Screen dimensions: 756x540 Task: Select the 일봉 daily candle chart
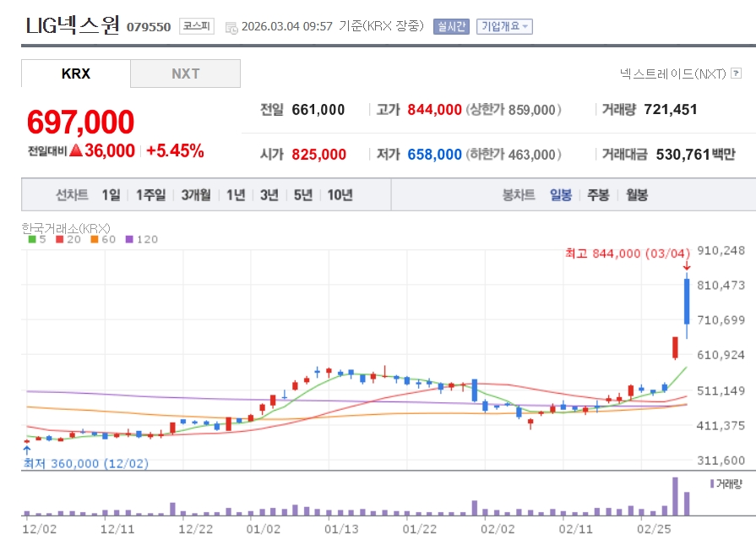tap(561, 195)
